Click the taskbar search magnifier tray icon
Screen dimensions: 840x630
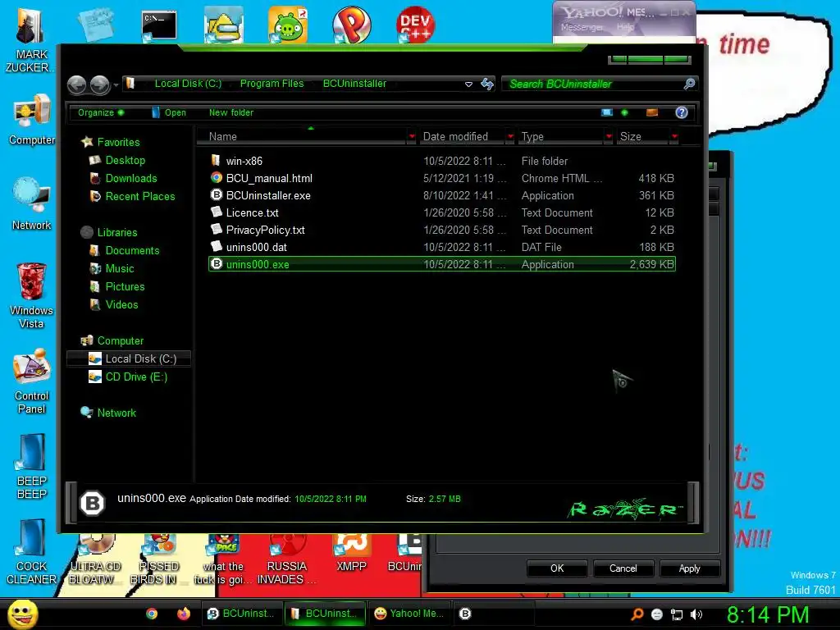point(637,614)
